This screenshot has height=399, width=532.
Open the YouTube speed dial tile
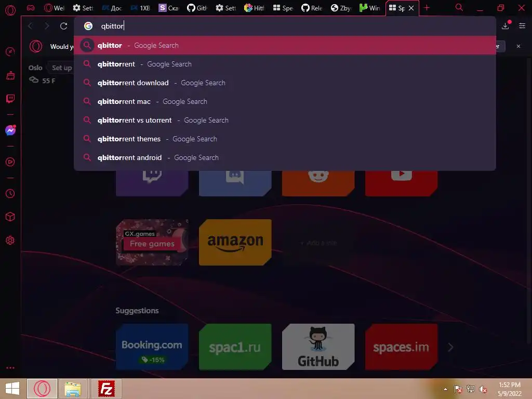402,183
